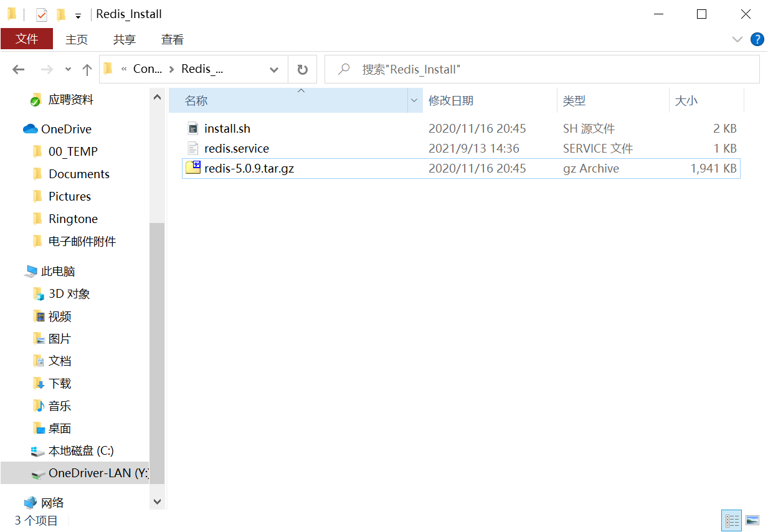Sort by the 类型 column header
This screenshot has height=532, width=768.
(x=613, y=100)
